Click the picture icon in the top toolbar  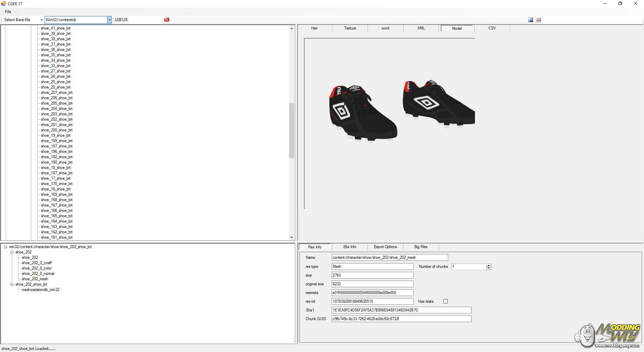click(531, 20)
